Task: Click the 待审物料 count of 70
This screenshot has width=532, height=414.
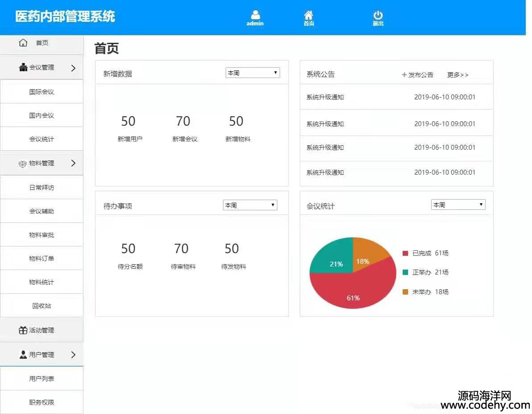Action: click(x=181, y=249)
